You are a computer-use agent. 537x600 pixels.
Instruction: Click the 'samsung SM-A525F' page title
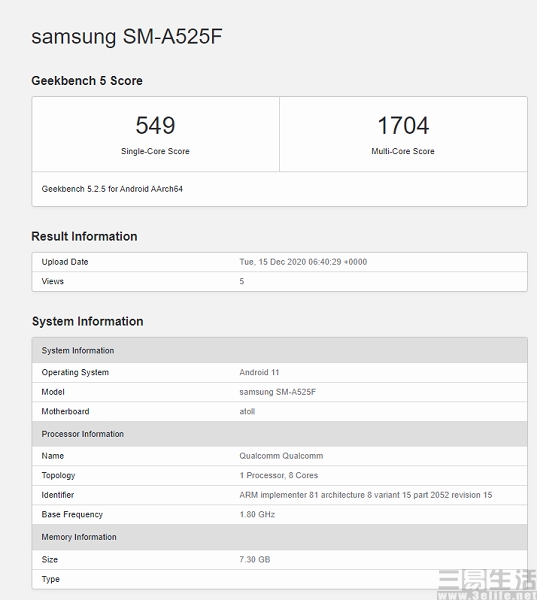tap(127, 37)
